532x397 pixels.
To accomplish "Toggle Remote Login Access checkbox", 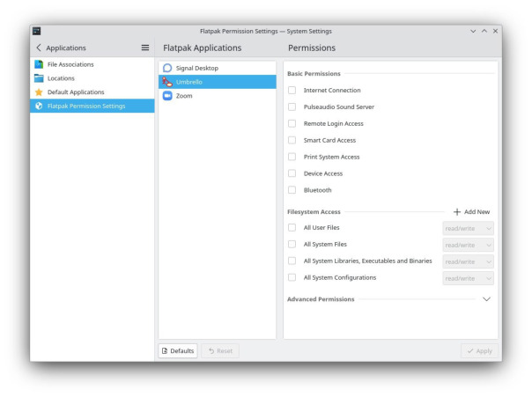I will [292, 123].
